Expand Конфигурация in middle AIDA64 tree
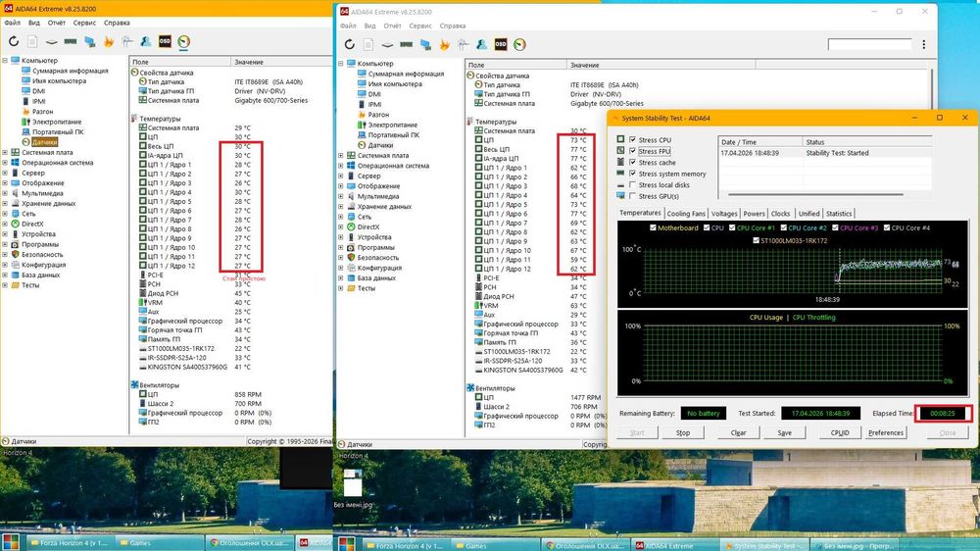Viewport: 980px width, 551px height. coord(341,268)
